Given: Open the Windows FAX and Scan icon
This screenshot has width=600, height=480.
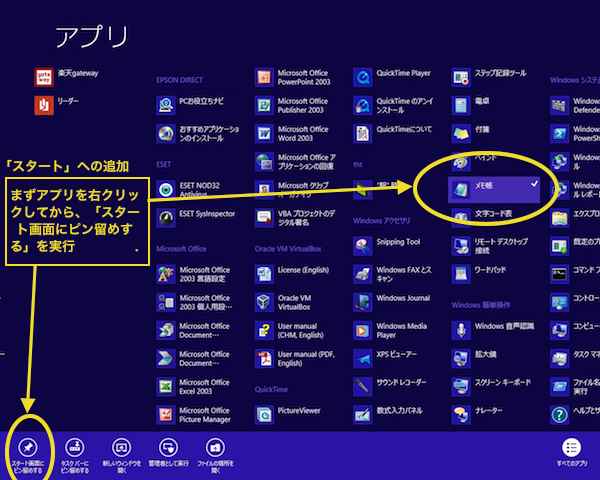Looking at the screenshot, I should [363, 274].
